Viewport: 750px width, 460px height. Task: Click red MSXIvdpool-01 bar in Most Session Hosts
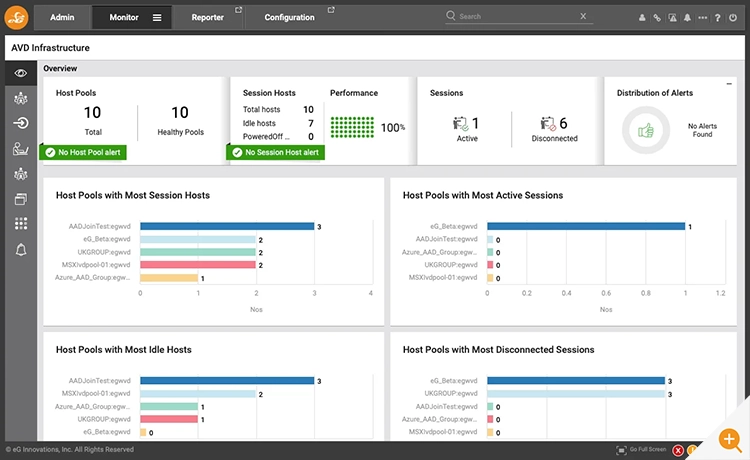pos(198,264)
